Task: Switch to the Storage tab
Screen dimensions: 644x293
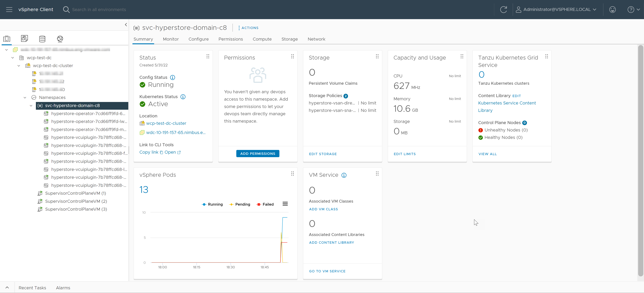Action: 289,39
